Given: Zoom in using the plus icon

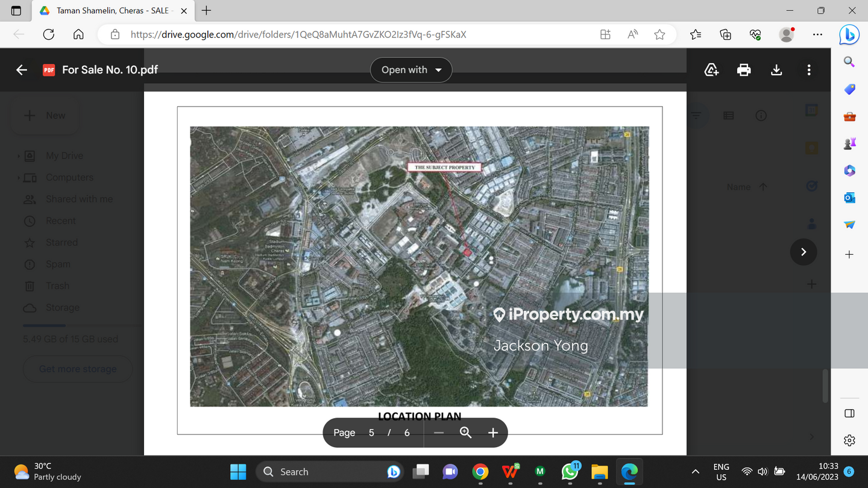Looking at the screenshot, I should click(492, 433).
